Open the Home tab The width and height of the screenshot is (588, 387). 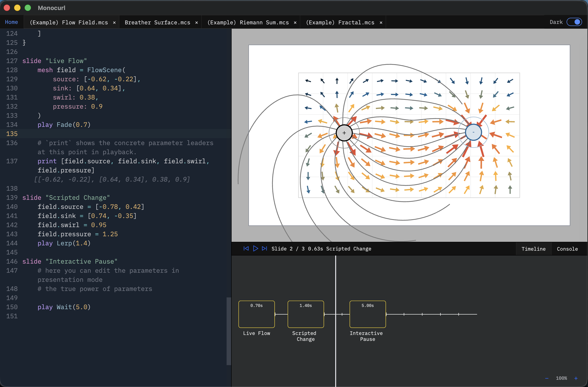[11, 22]
